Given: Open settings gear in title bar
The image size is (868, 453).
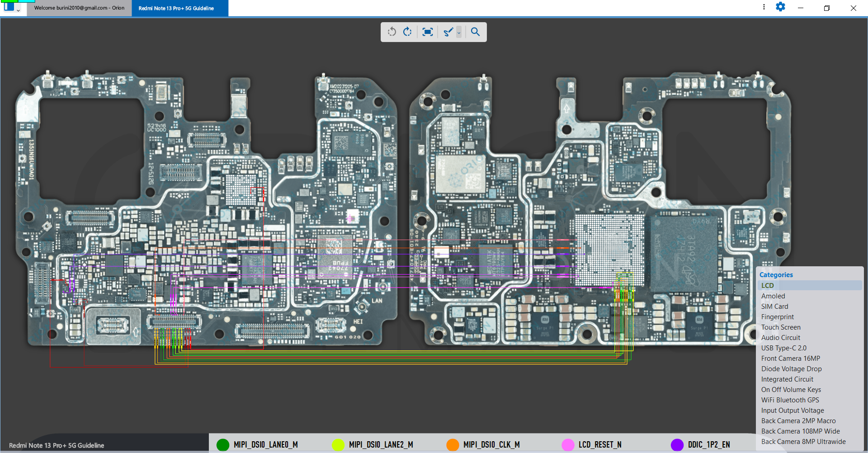Looking at the screenshot, I should tap(780, 7).
